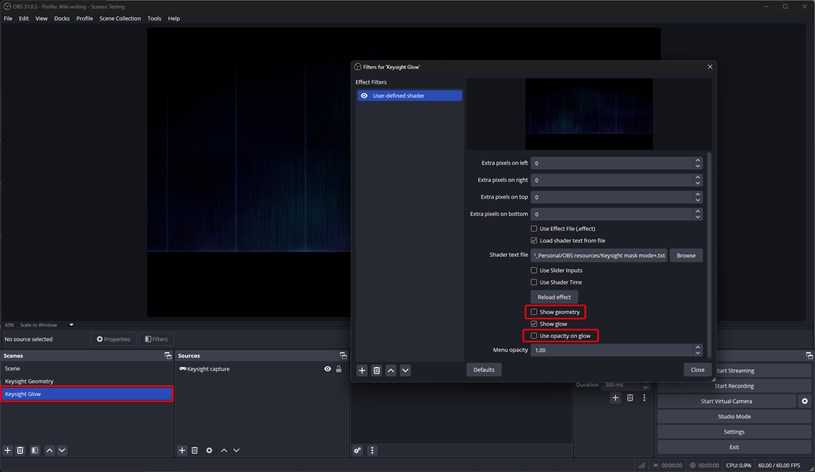The image size is (815, 472).
Task: Open transition properties three-dot menu
Action: pyautogui.click(x=645, y=398)
